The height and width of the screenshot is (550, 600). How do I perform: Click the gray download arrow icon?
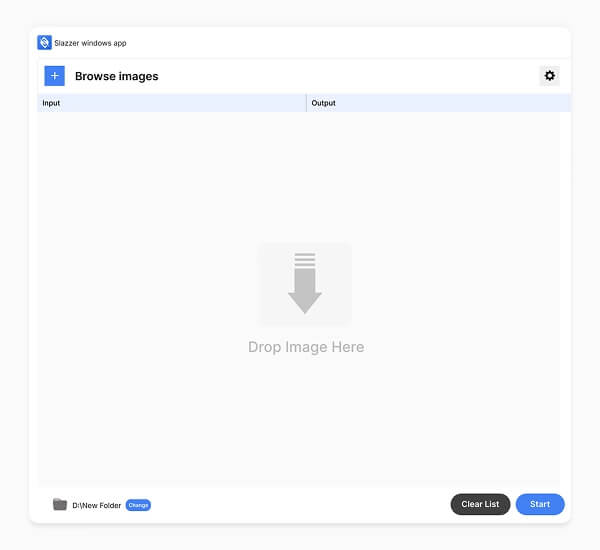pos(305,283)
